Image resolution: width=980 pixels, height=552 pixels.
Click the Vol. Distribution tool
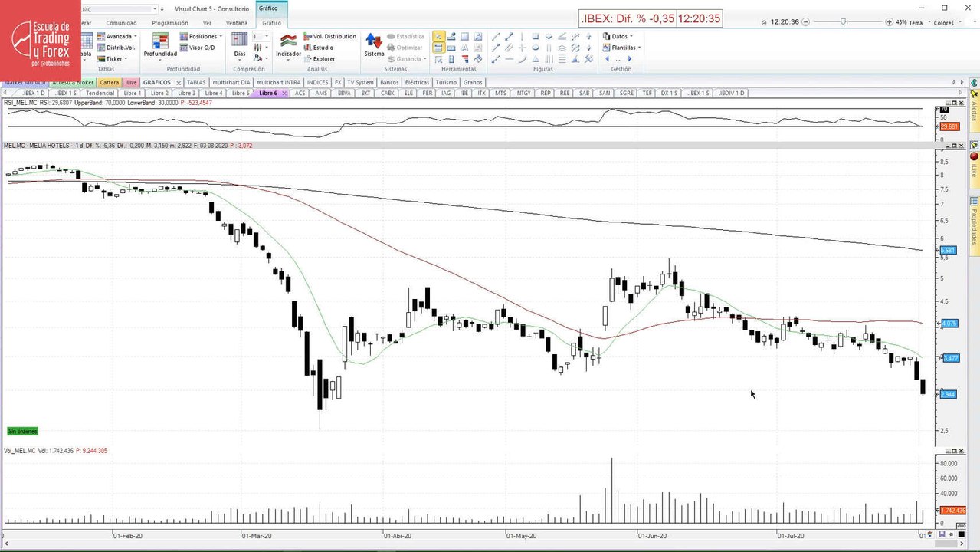pos(329,36)
